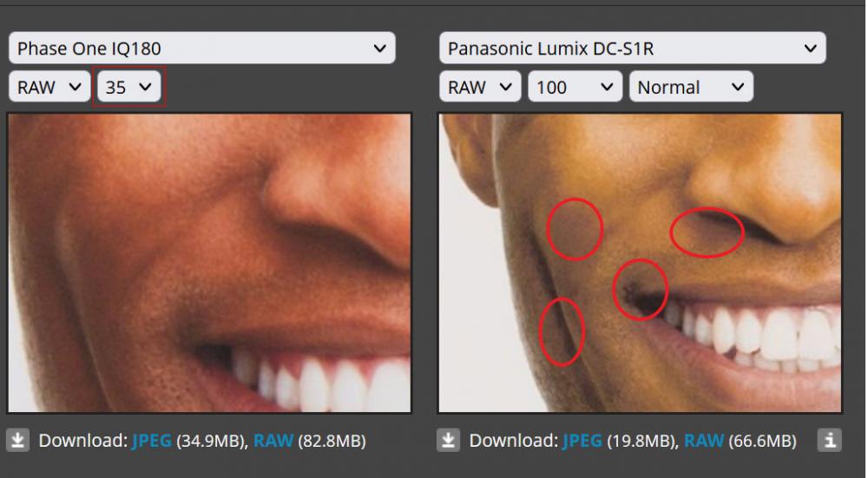The image size is (868, 478).
Task: Open the ISO 100 dropdown
Action: click(575, 87)
